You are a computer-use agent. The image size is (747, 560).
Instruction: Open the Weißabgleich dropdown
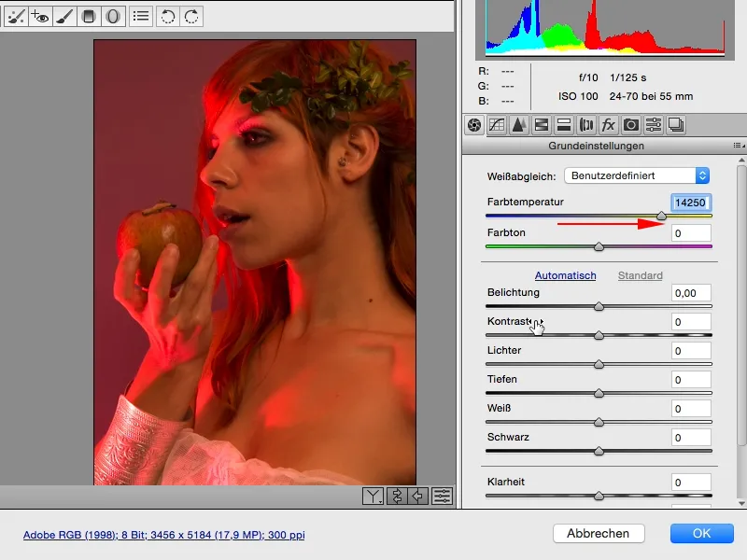(637, 175)
